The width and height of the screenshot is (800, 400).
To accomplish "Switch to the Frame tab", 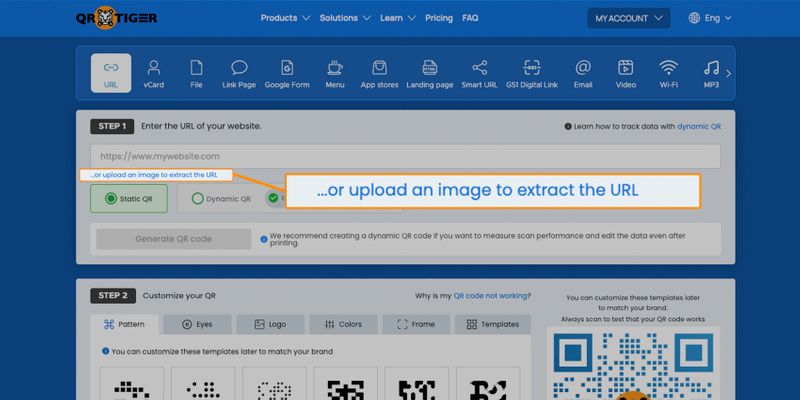I will [416, 324].
